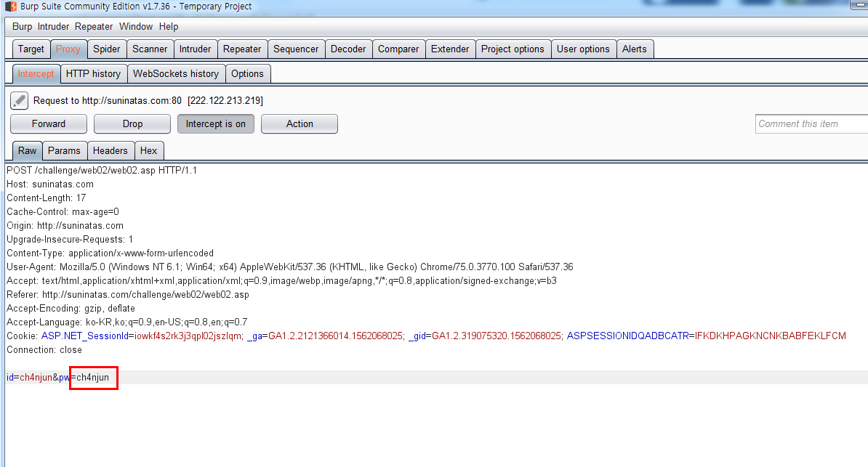Click the POST /challenge/web02/web02.asp request line

click(102, 171)
